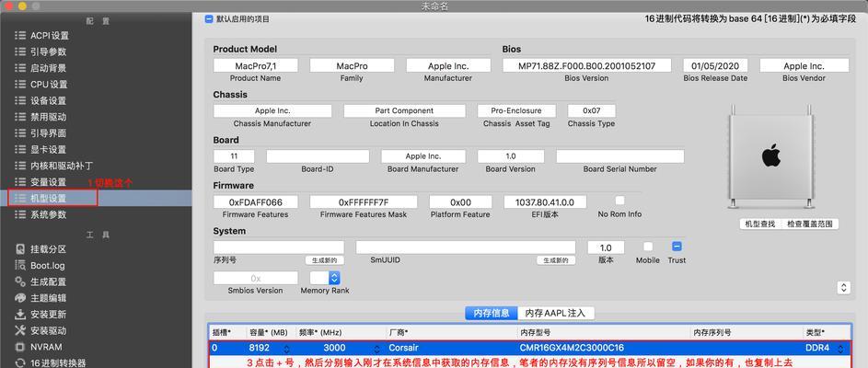
Task: Edit the Product Name field MacPro7,1
Action: pos(255,65)
